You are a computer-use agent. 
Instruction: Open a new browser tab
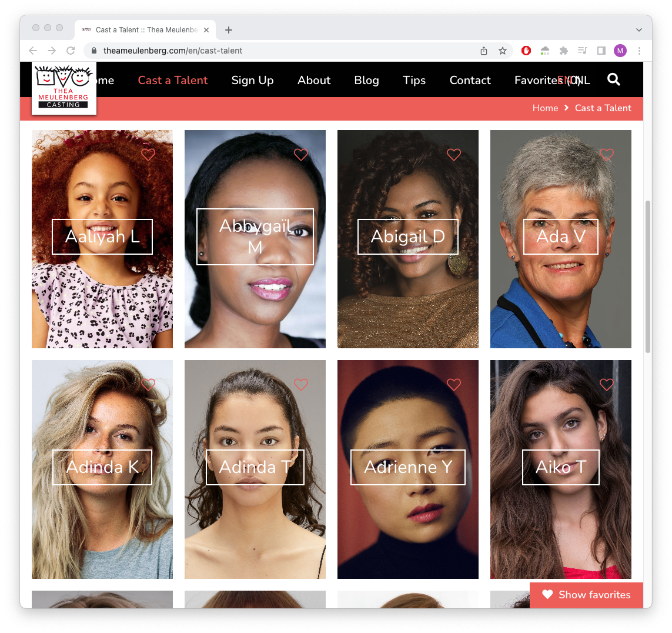229,30
